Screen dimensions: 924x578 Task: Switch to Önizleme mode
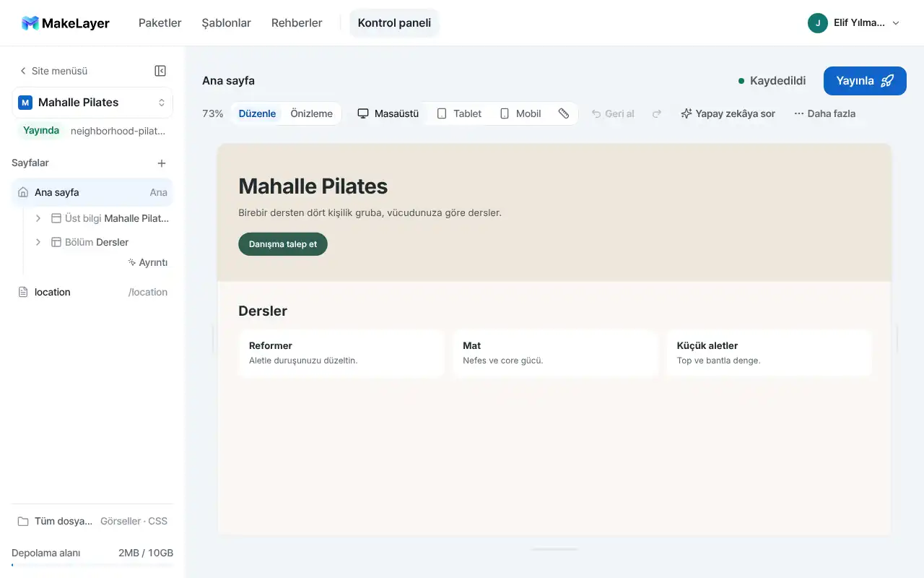(311, 113)
